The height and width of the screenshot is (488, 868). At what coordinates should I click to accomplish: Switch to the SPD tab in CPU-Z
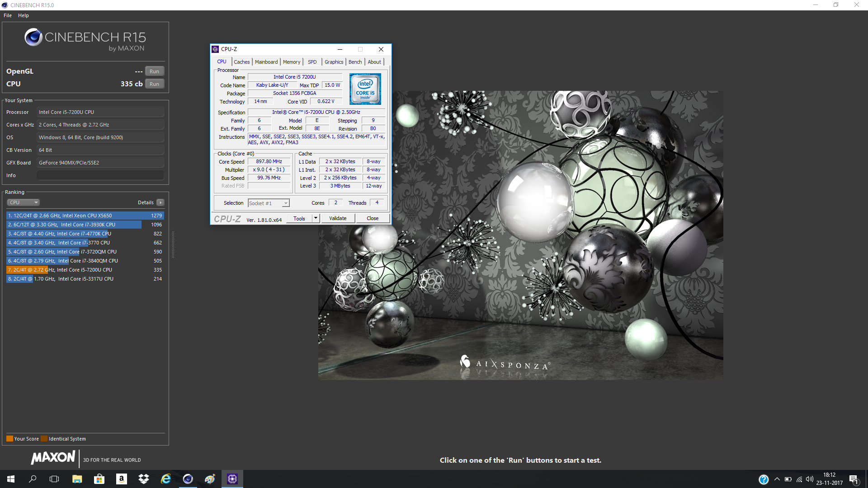click(x=312, y=62)
